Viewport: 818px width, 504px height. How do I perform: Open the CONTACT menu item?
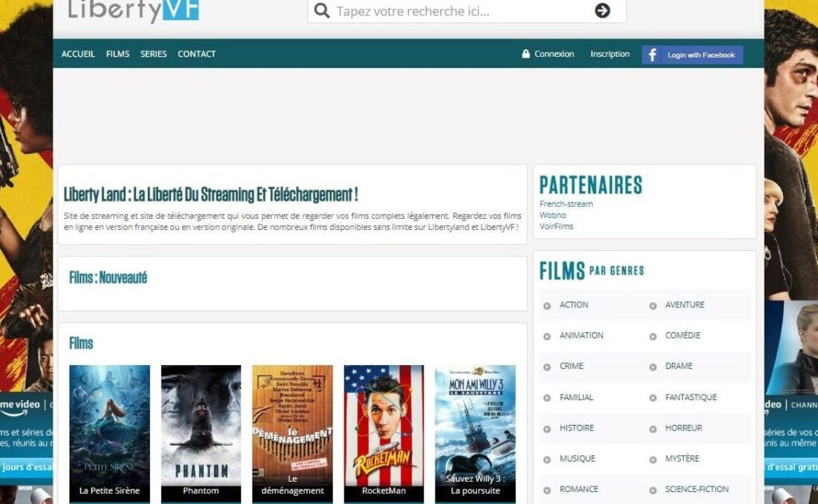click(197, 54)
